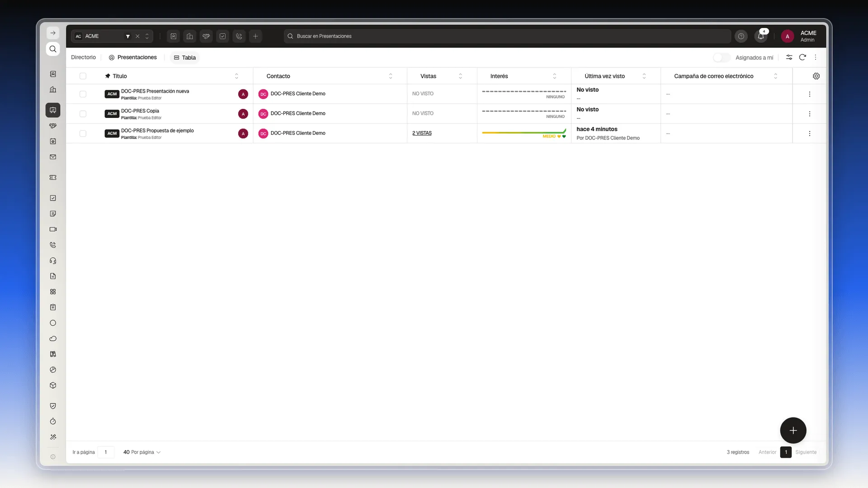Click the help question mark icon
This screenshot has height=488, width=868.
click(741, 36)
